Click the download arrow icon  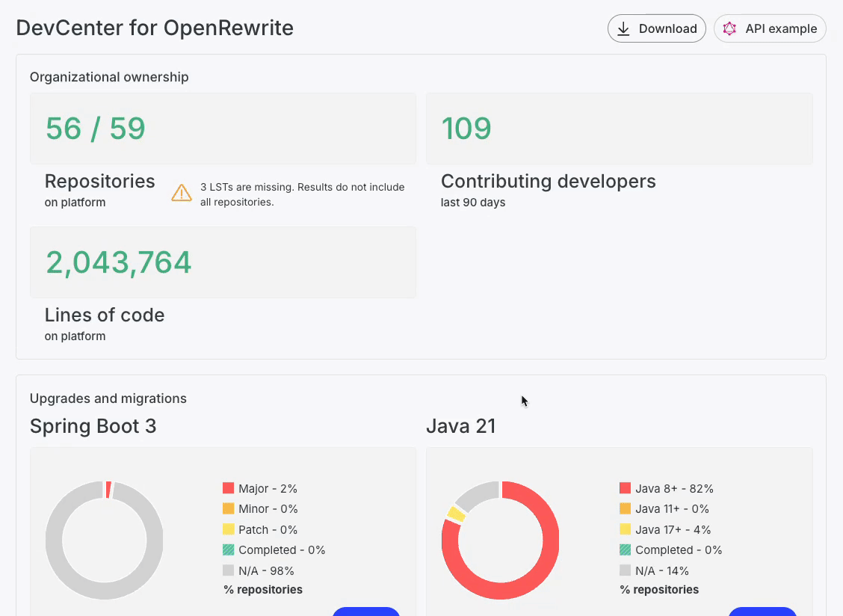623,28
